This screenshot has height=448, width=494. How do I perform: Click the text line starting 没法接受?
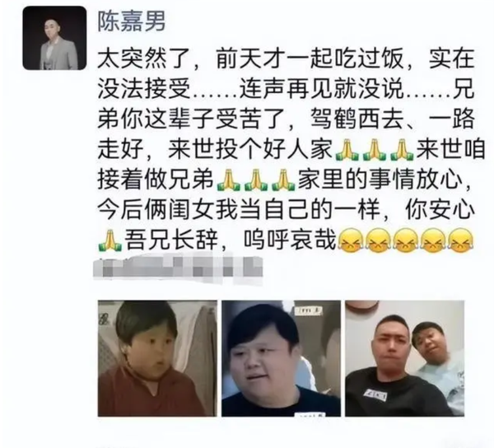pyautogui.click(x=286, y=89)
